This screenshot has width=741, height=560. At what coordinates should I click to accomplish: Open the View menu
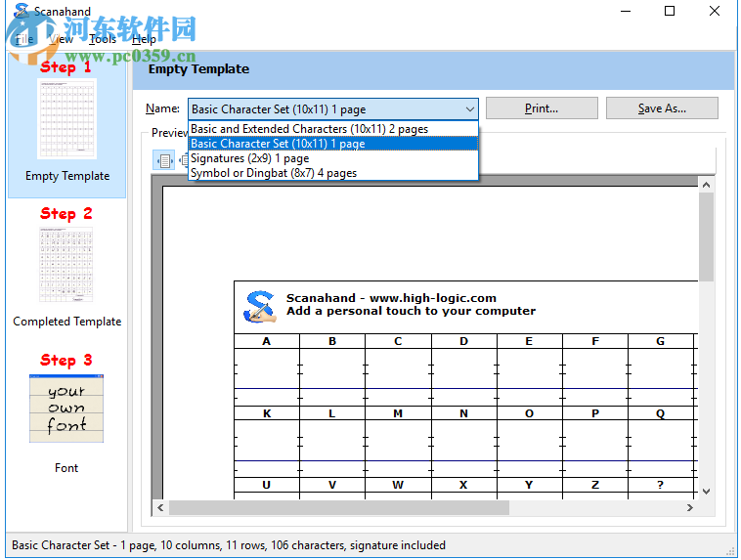click(x=62, y=39)
